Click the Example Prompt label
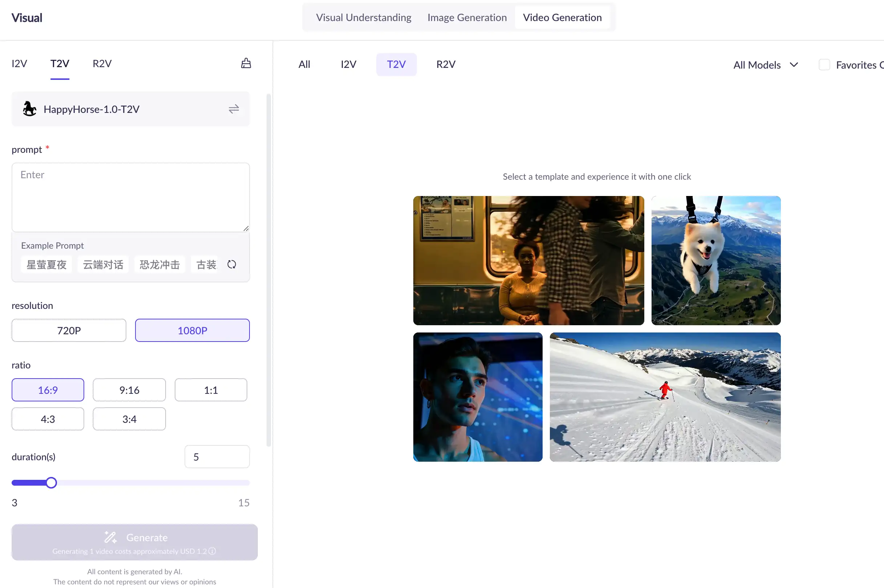884x588 pixels. point(53,245)
